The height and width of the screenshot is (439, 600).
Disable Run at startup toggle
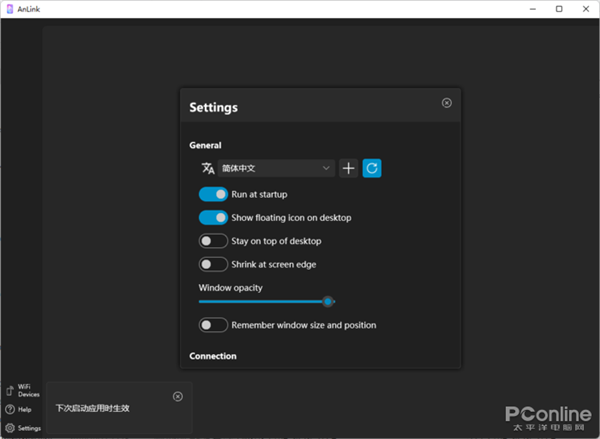(x=213, y=194)
